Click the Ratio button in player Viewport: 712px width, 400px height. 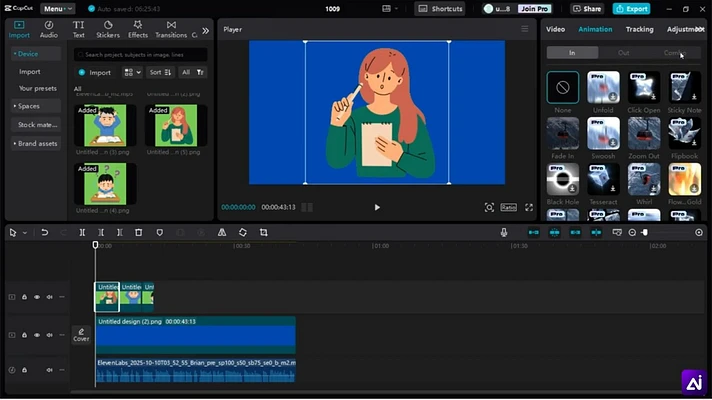click(509, 207)
